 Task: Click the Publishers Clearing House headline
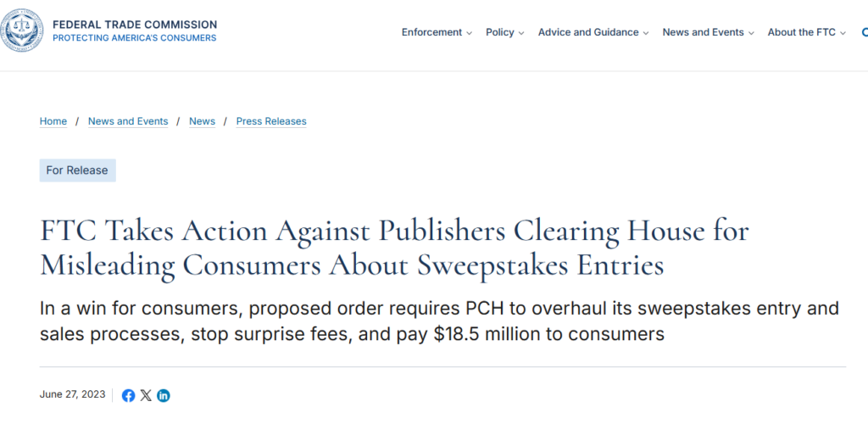tap(394, 247)
